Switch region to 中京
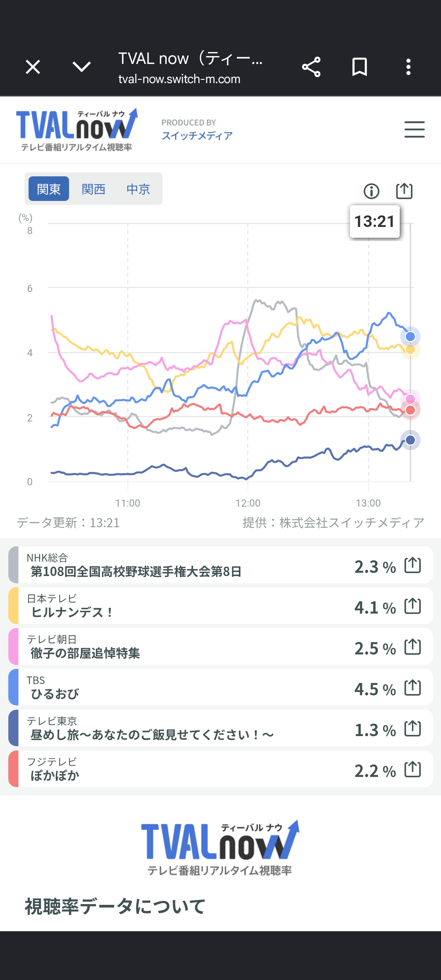The height and width of the screenshot is (980, 441). pos(138,189)
